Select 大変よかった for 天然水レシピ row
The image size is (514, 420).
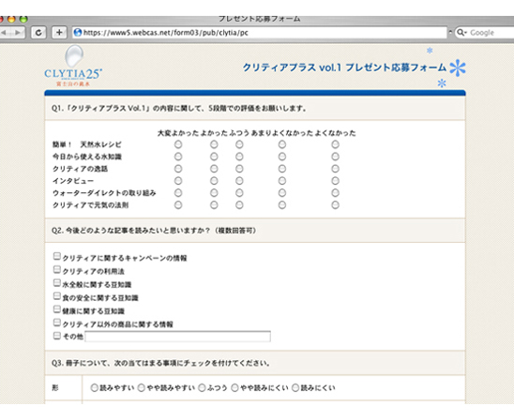(x=178, y=144)
